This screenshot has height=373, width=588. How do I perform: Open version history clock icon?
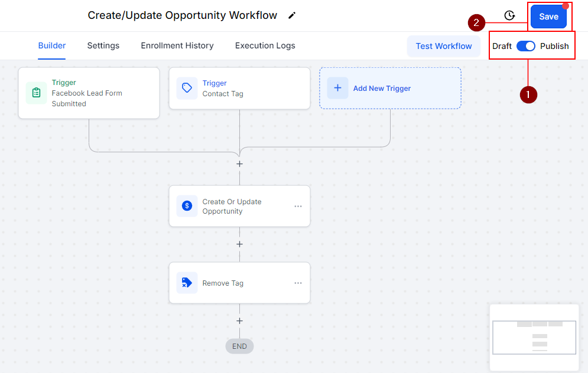(509, 16)
